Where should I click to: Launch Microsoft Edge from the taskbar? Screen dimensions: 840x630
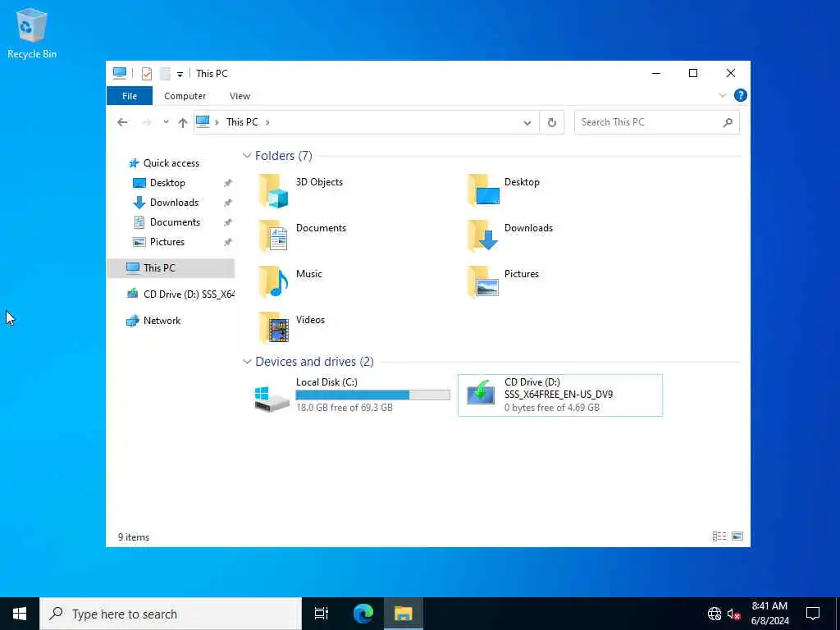click(363, 614)
